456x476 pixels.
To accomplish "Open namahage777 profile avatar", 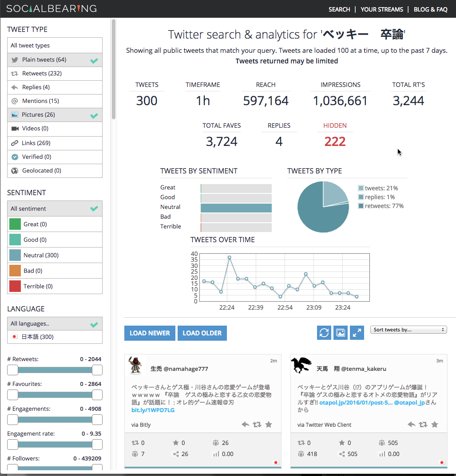I will [x=135, y=365].
